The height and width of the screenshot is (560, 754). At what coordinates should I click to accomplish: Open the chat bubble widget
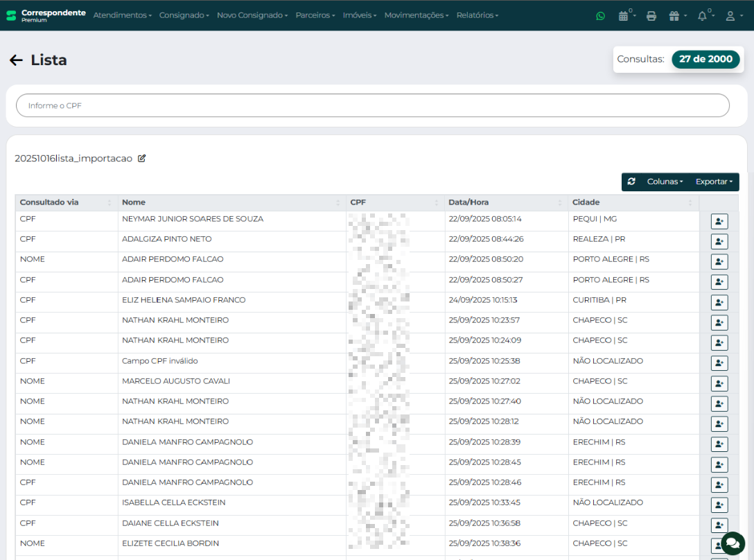pos(733,543)
